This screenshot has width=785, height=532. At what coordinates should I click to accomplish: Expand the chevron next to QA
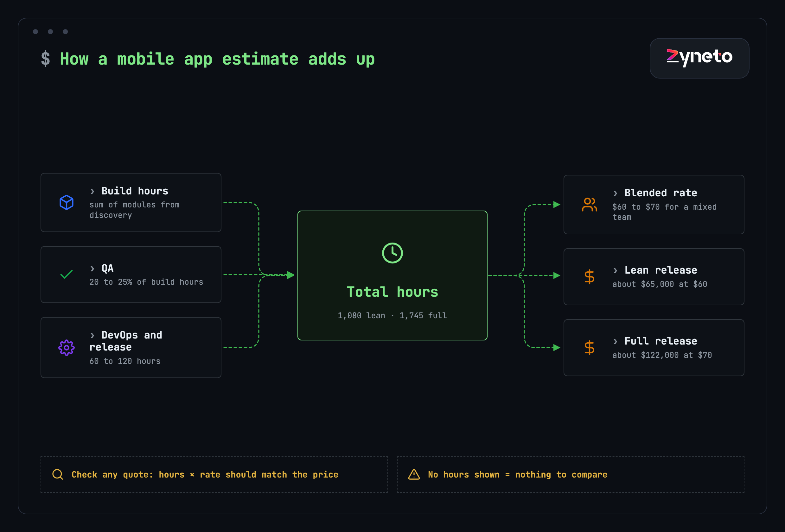[x=92, y=269]
